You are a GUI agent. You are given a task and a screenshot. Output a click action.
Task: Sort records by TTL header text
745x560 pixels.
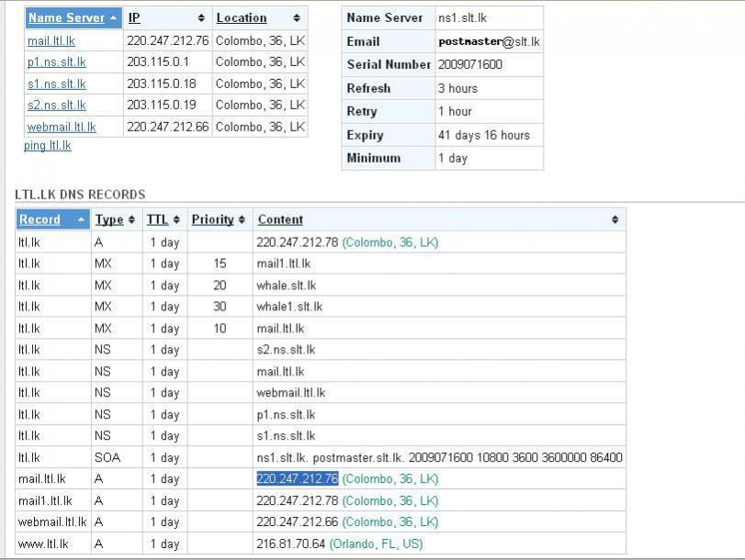(x=157, y=219)
